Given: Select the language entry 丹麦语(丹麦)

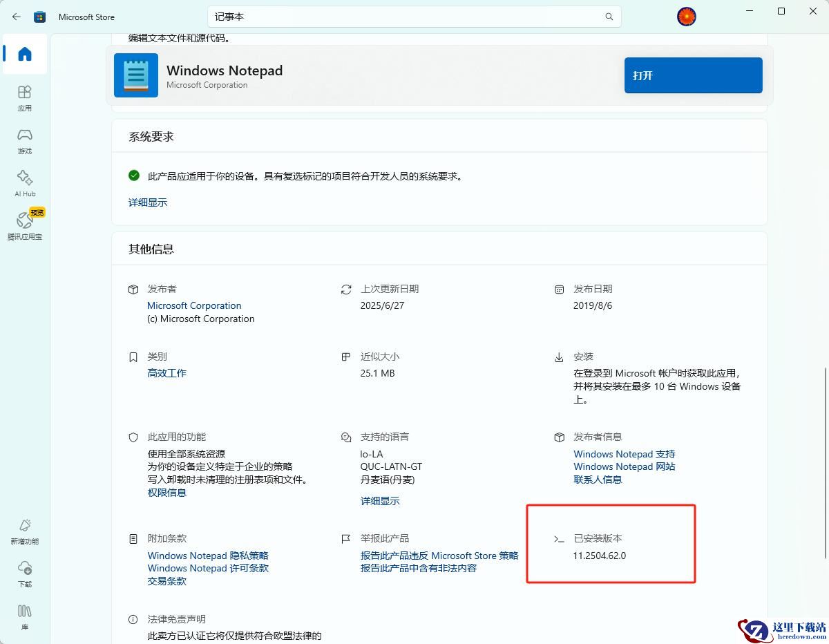Looking at the screenshot, I should point(388,480).
